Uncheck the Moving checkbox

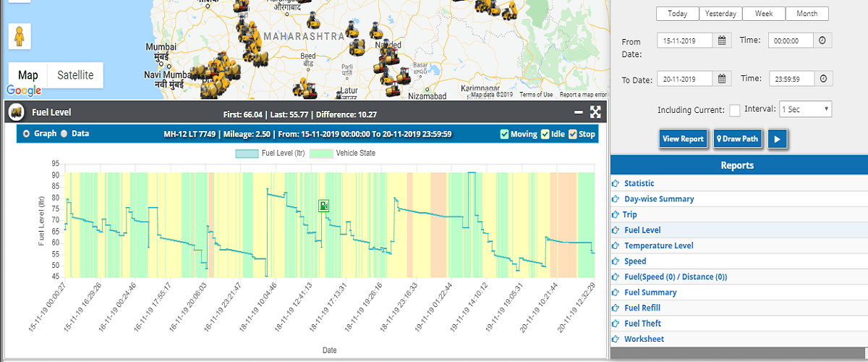click(504, 134)
